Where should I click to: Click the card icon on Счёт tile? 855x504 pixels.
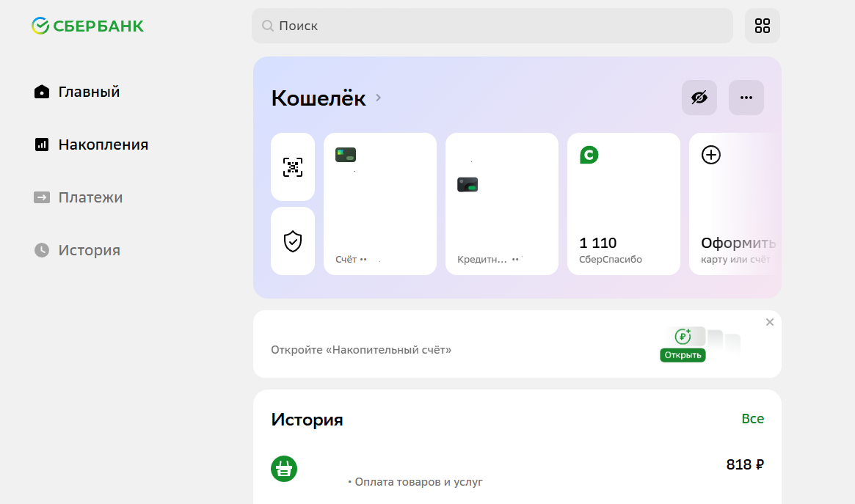(x=346, y=155)
